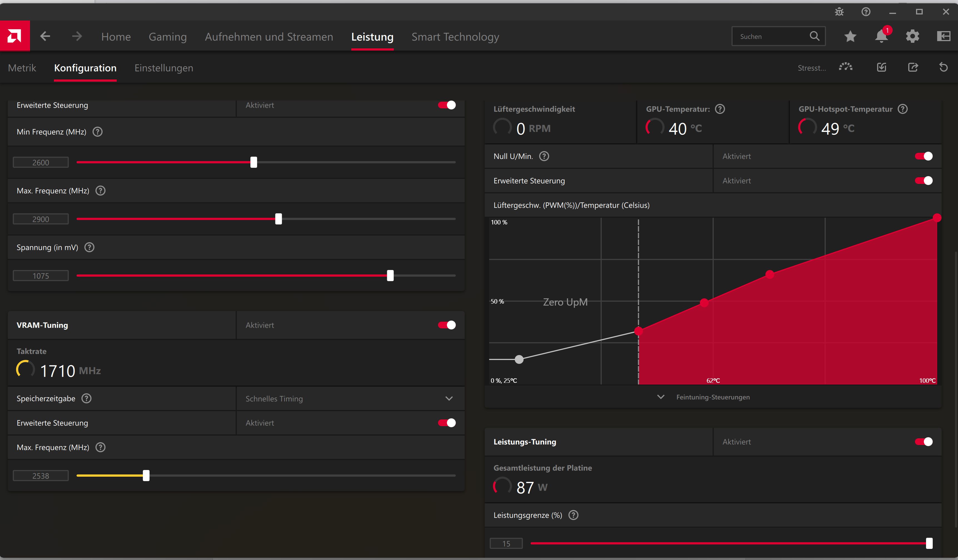Click the Leistungsgrenze 15 field

click(x=506, y=544)
